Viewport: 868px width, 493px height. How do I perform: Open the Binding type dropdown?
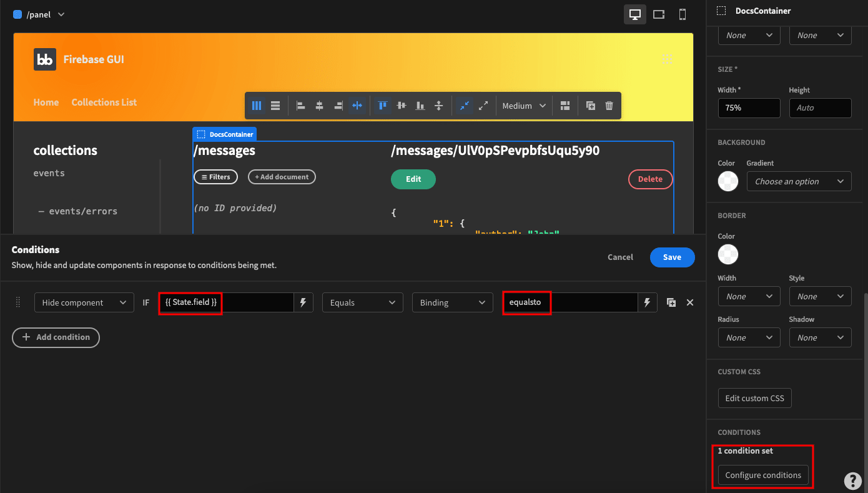click(x=453, y=302)
